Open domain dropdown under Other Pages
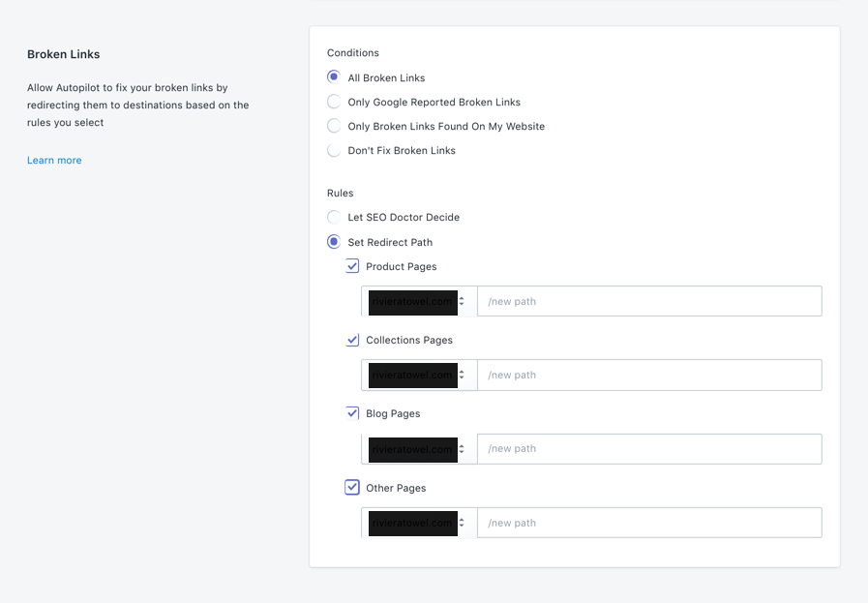Screen dimensions: 868x603 (x=419, y=523)
